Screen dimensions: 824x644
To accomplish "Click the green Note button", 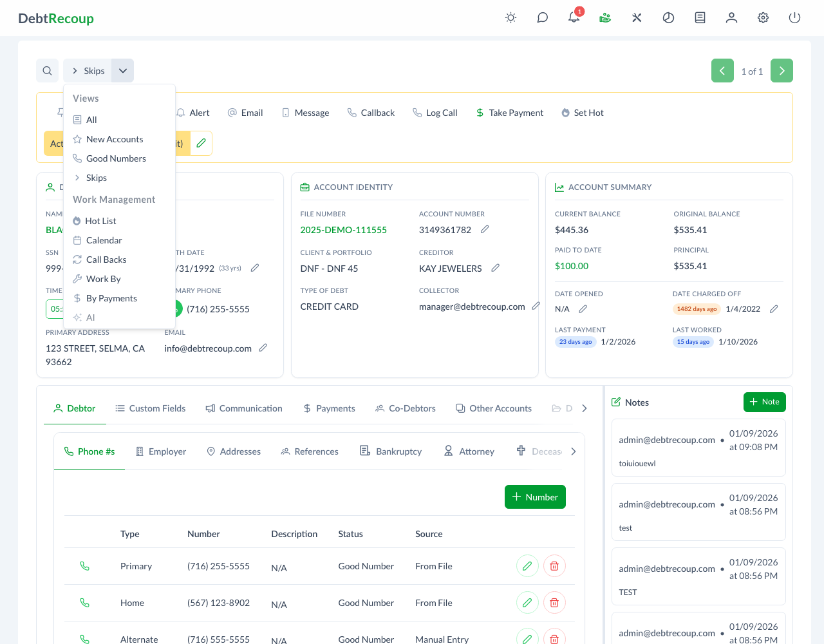I will (764, 402).
